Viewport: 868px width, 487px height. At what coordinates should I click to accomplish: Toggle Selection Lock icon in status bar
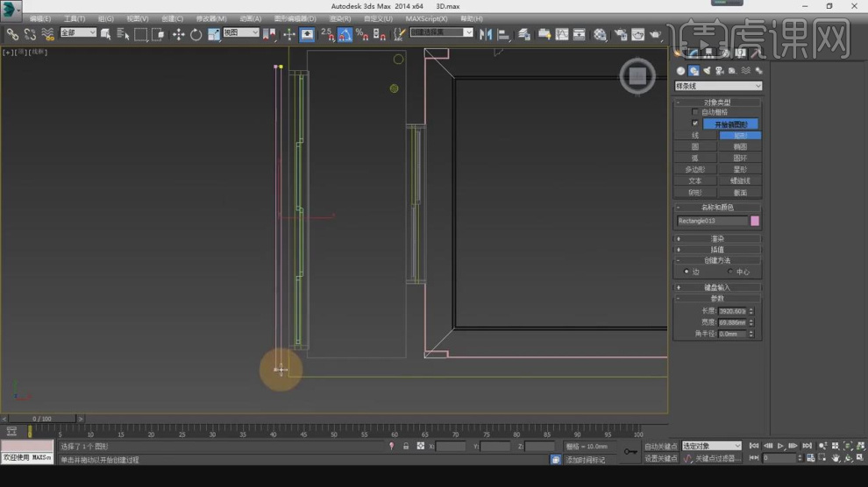[x=406, y=446]
